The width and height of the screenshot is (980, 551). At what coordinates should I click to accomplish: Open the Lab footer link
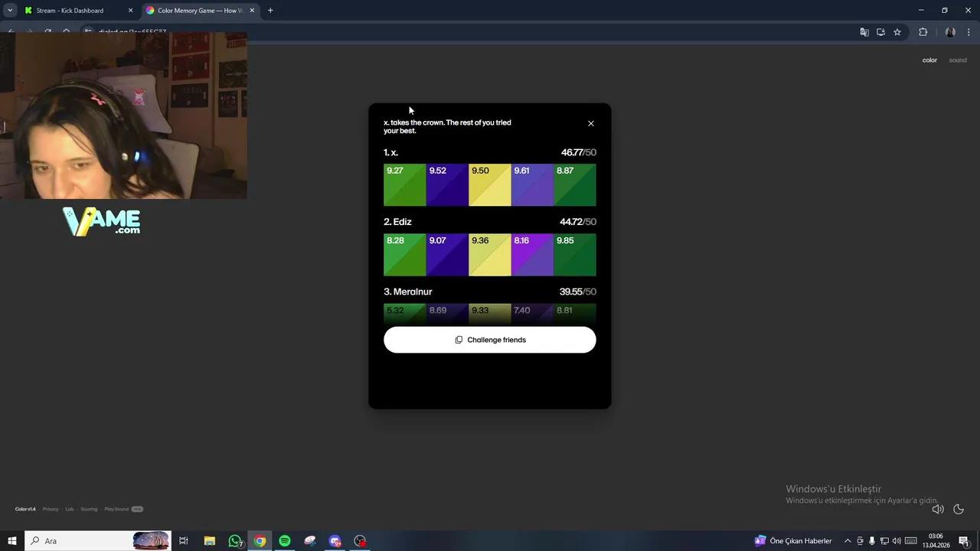(x=70, y=509)
